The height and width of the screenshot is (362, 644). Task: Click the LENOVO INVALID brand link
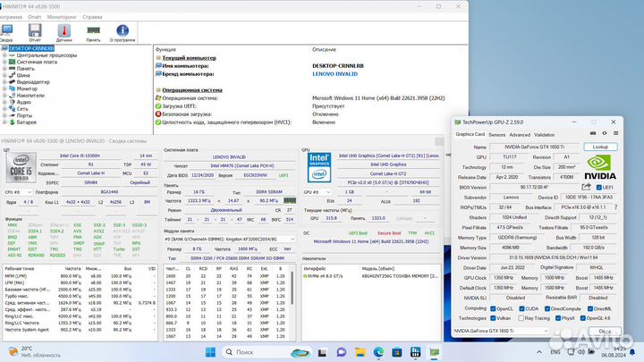point(335,74)
